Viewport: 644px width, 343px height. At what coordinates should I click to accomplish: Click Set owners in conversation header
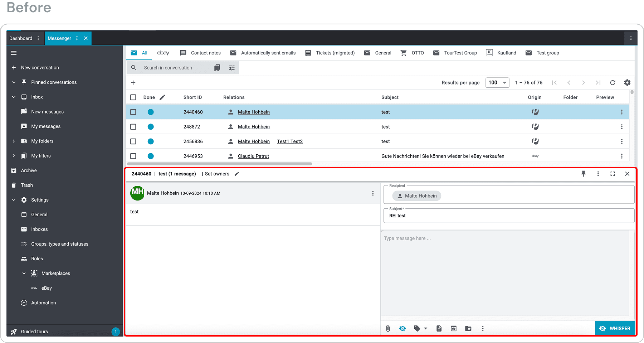click(217, 174)
